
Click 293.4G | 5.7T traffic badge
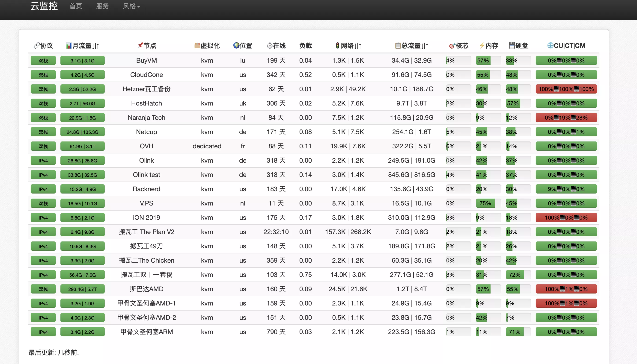click(x=82, y=289)
